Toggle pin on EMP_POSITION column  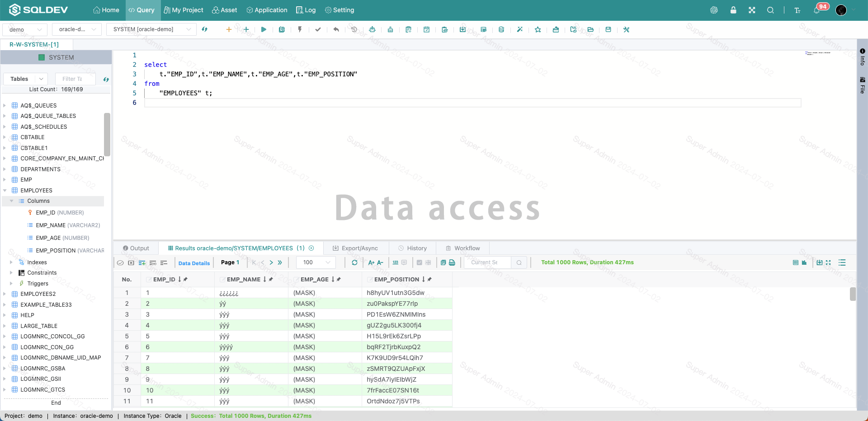coord(429,280)
